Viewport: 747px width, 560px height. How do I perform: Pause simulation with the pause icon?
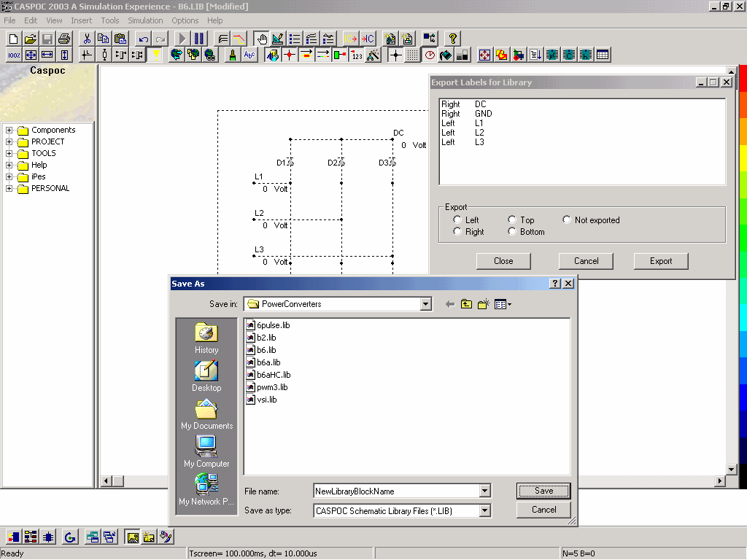tap(198, 39)
